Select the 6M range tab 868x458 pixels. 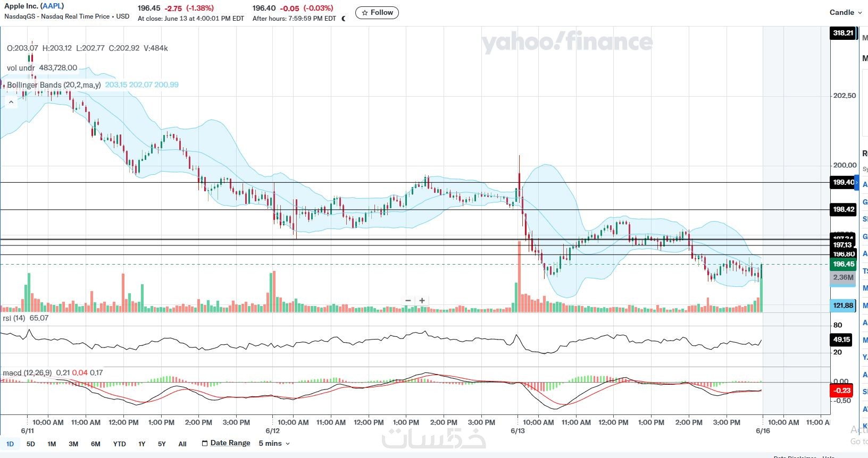pos(96,444)
